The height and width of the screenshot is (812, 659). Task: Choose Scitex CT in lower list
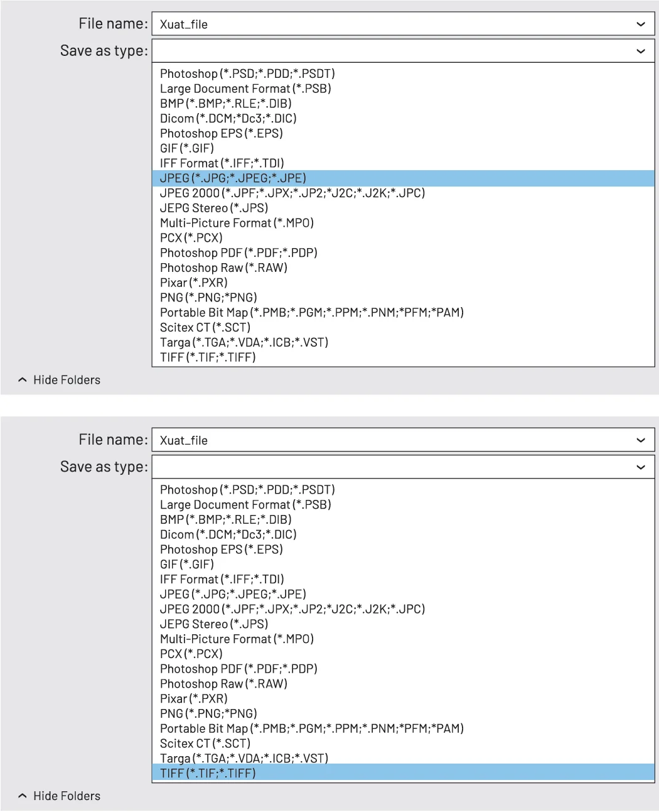(x=205, y=744)
